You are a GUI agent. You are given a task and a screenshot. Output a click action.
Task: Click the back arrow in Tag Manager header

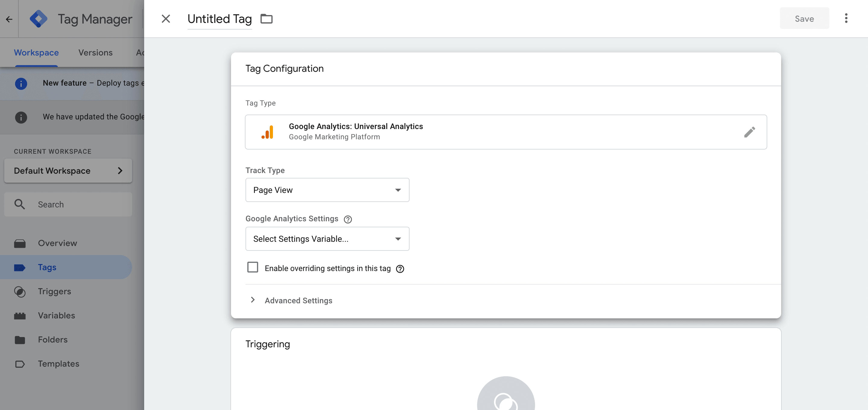[9, 19]
